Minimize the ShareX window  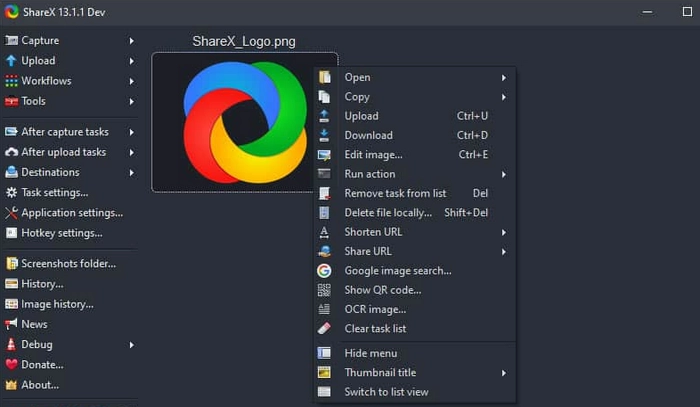647,12
